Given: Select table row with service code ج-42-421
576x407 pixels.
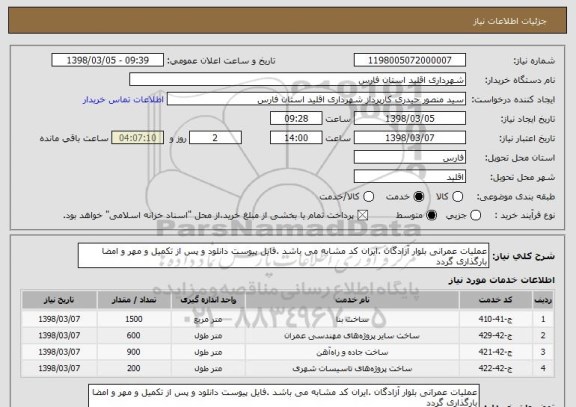Looking at the screenshot, I should (288, 352).
